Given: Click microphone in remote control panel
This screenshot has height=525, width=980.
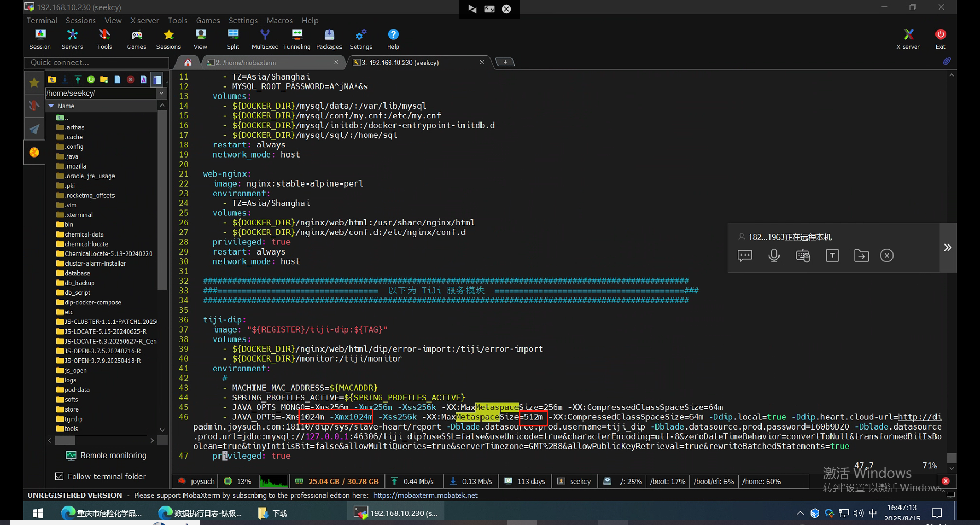Looking at the screenshot, I should [x=774, y=256].
